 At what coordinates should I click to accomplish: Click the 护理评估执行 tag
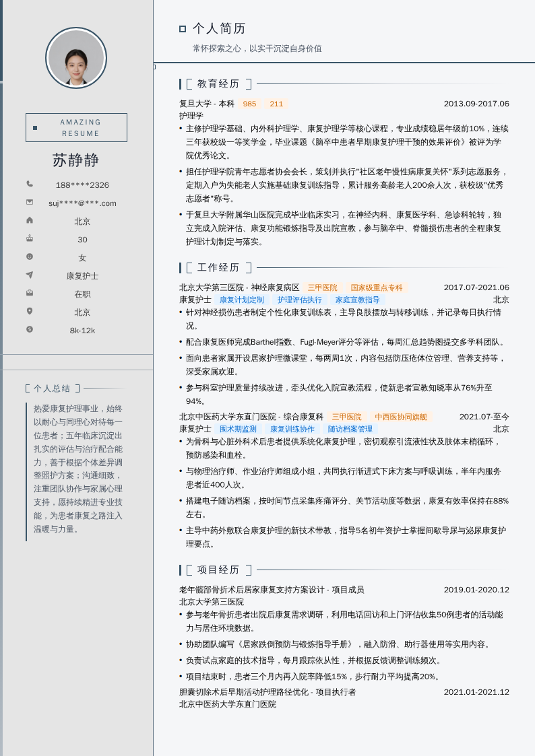pyautogui.click(x=299, y=300)
